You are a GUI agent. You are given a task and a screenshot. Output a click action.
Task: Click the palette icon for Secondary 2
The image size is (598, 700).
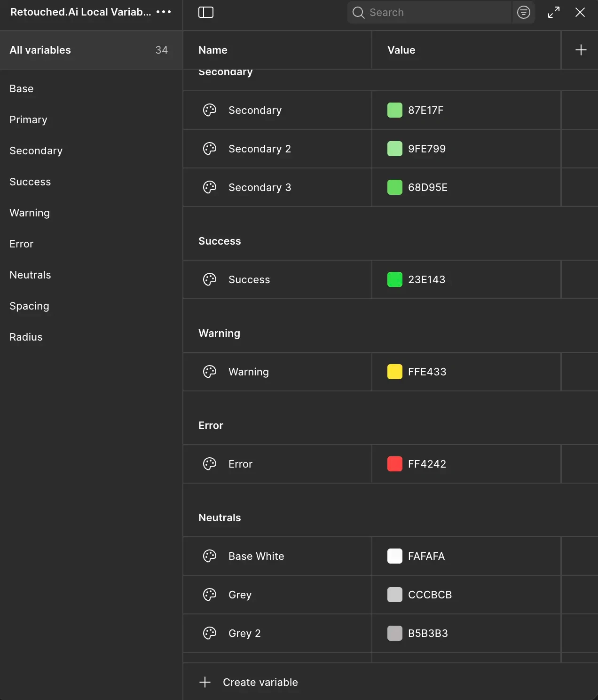click(x=210, y=149)
